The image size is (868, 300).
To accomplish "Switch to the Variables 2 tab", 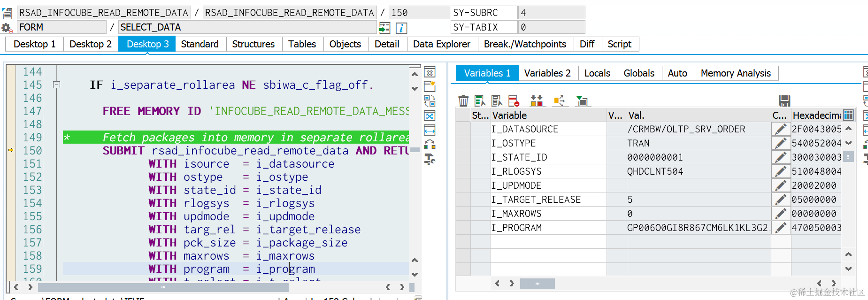I will click(548, 73).
